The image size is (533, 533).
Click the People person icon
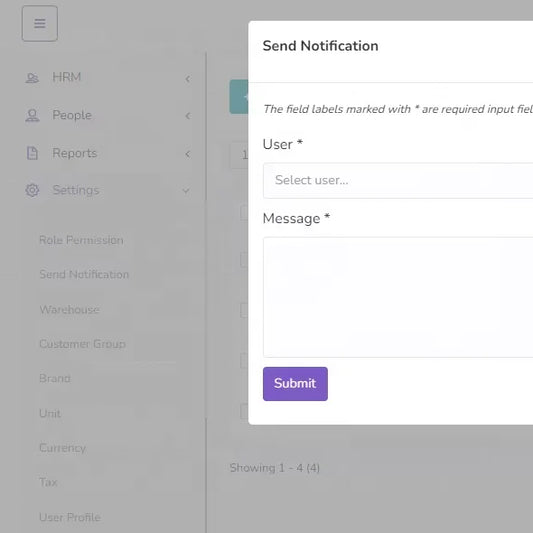pyautogui.click(x=32, y=116)
